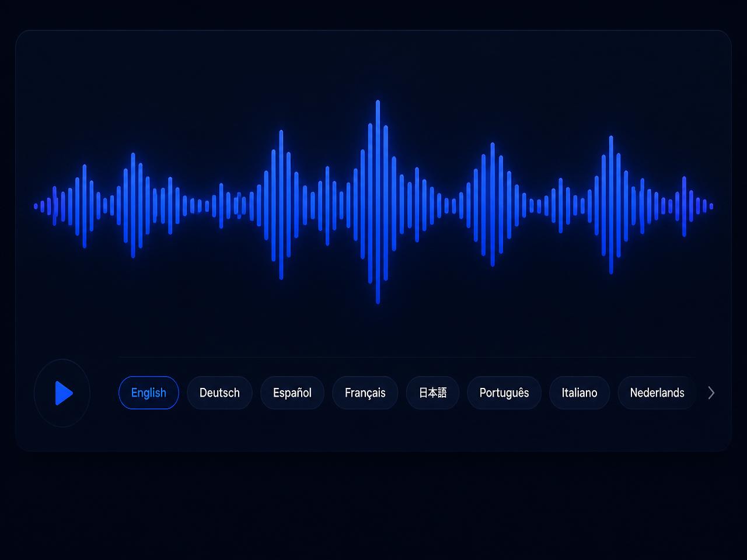This screenshot has width=747, height=560.
Task: Click the blue audio waveform visualization
Action: click(373, 202)
